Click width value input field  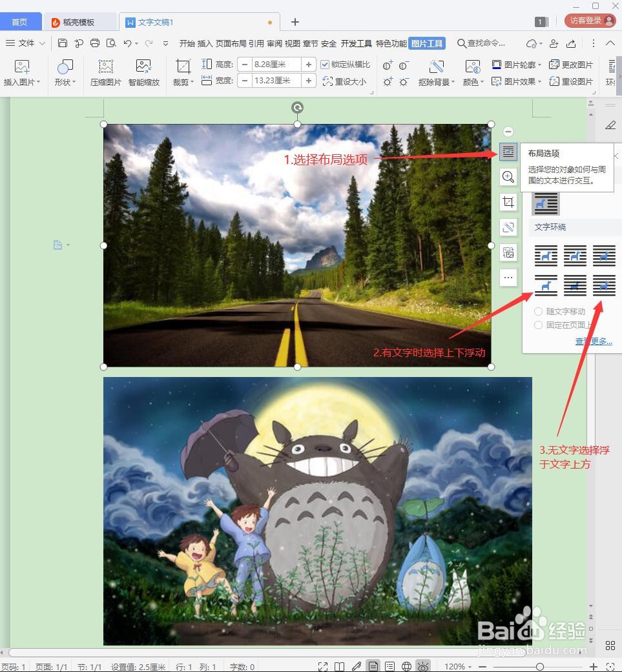pos(276,81)
